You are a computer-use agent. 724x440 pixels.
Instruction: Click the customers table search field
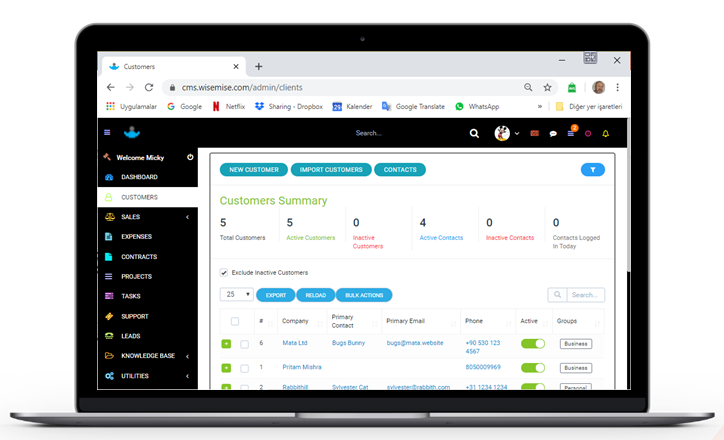(585, 295)
